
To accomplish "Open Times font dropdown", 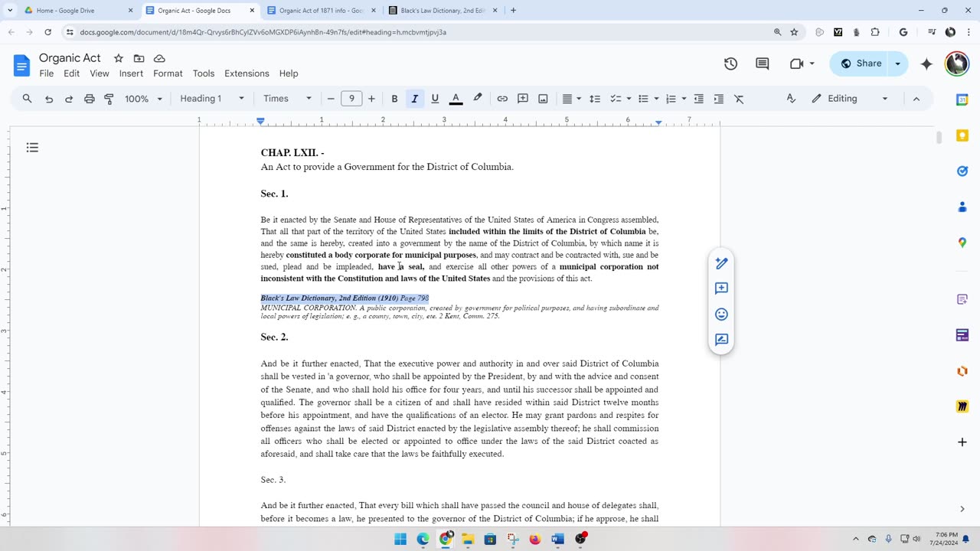I will [x=287, y=99].
